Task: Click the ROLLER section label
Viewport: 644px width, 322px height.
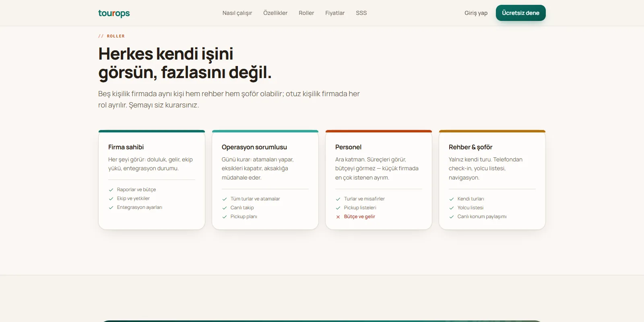Action: [111, 36]
